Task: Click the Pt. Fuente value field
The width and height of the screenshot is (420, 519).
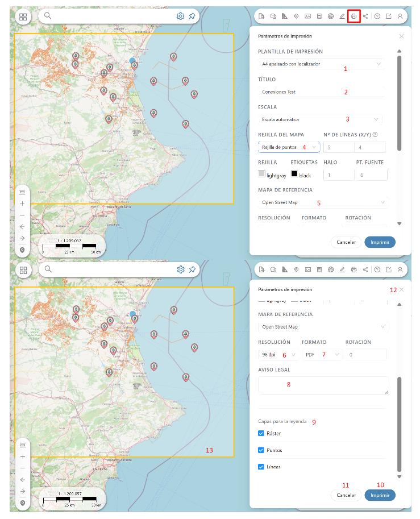Action: tap(371, 175)
